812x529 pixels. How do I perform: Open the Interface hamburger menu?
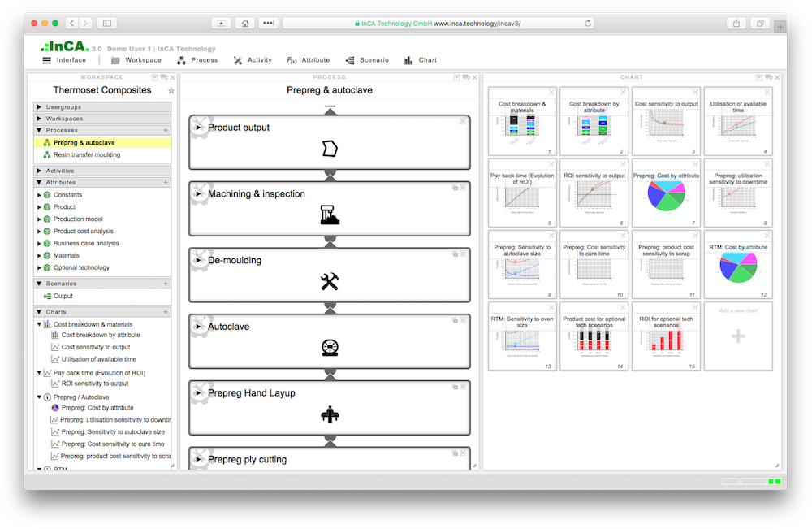coord(64,60)
